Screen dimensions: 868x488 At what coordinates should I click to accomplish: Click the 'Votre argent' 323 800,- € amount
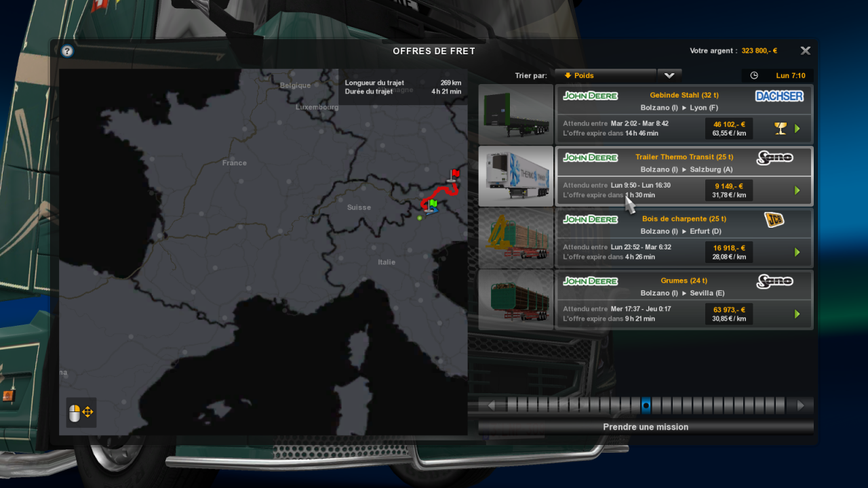click(759, 51)
